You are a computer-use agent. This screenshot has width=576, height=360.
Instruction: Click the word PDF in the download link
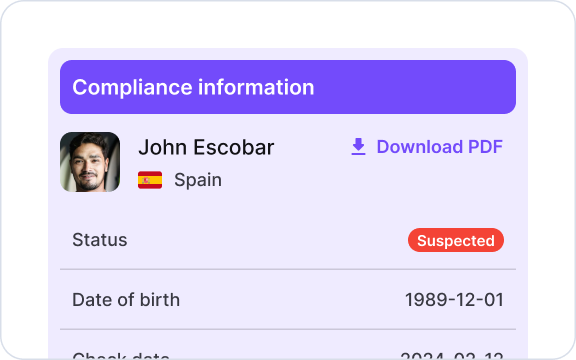coord(485,147)
